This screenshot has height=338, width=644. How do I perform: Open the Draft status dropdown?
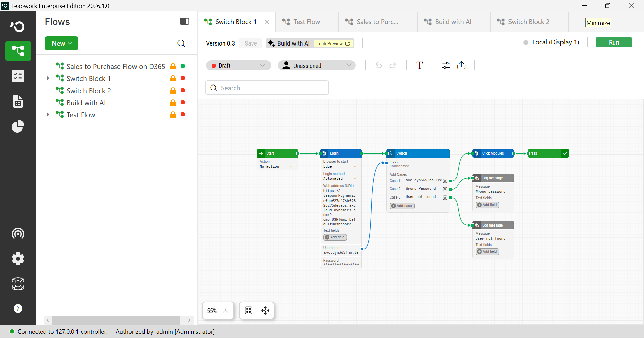[x=238, y=65]
